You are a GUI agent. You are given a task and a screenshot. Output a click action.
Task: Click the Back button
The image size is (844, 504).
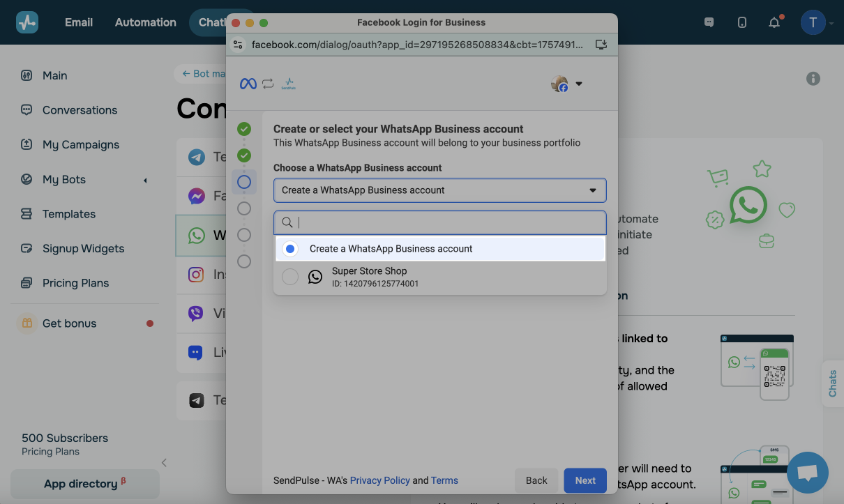click(x=536, y=480)
